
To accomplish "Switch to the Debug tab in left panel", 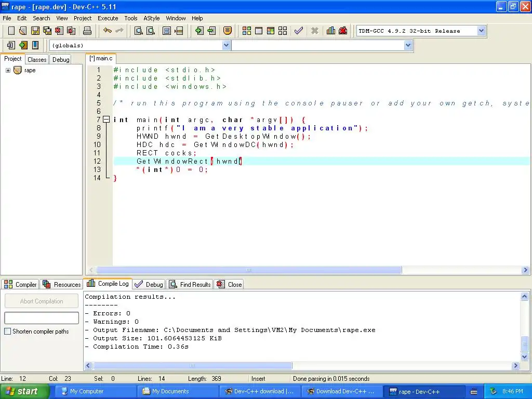I will 61,60.
